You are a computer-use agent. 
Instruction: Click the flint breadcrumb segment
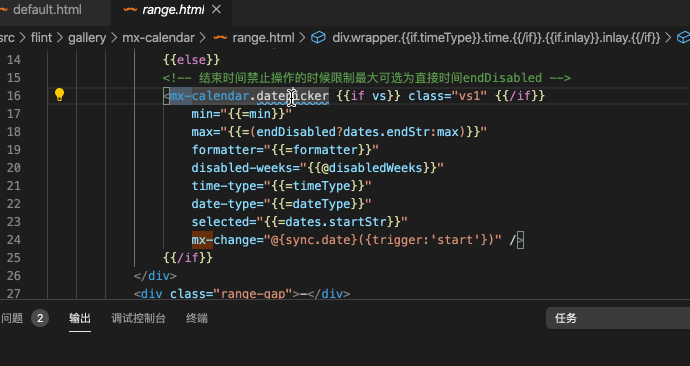(x=41, y=38)
